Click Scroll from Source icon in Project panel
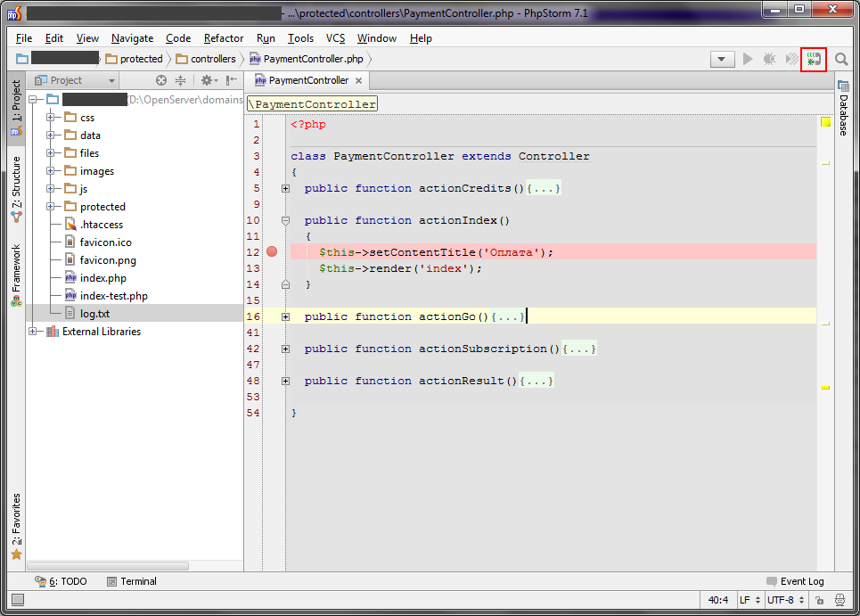 161,80
